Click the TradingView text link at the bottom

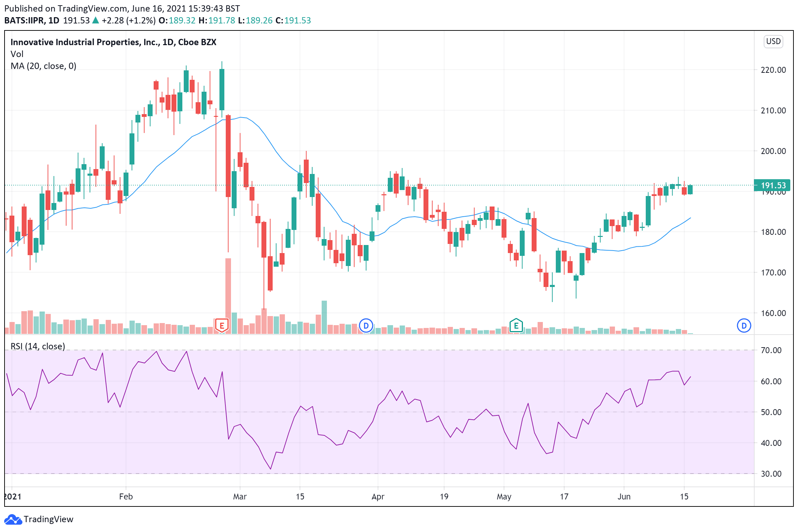tap(49, 519)
